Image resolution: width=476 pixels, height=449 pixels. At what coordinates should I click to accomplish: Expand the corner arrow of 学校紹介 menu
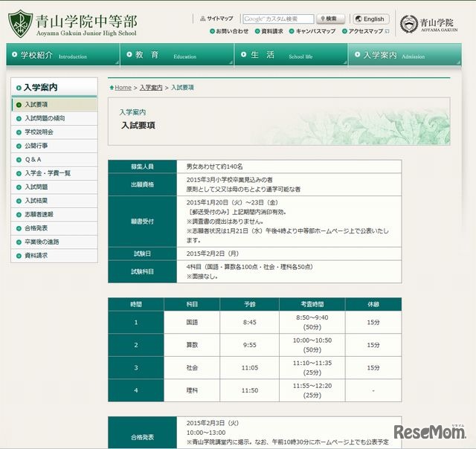point(117,62)
